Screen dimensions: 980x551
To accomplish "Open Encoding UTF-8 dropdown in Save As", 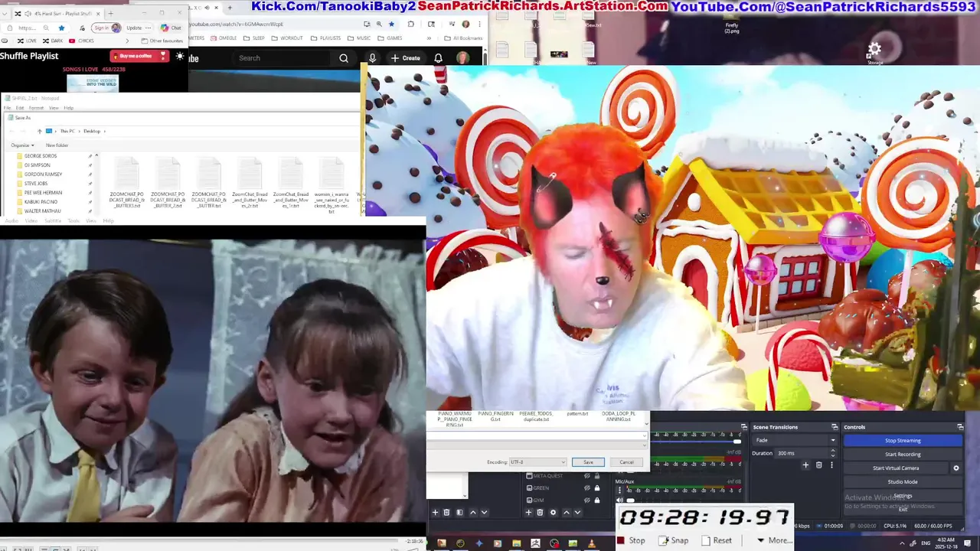I will (538, 462).
